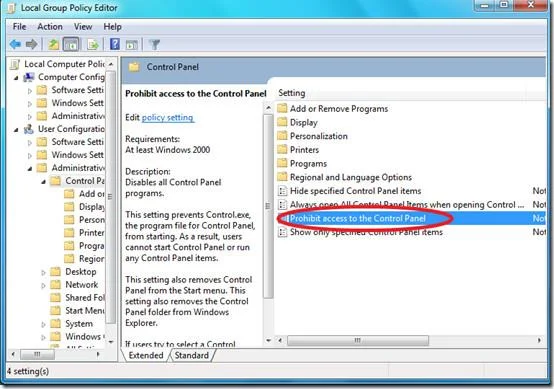Click the tree pane horizontal scrollbar thumb
Screen dimensions: 554x389
click(37, 354)
